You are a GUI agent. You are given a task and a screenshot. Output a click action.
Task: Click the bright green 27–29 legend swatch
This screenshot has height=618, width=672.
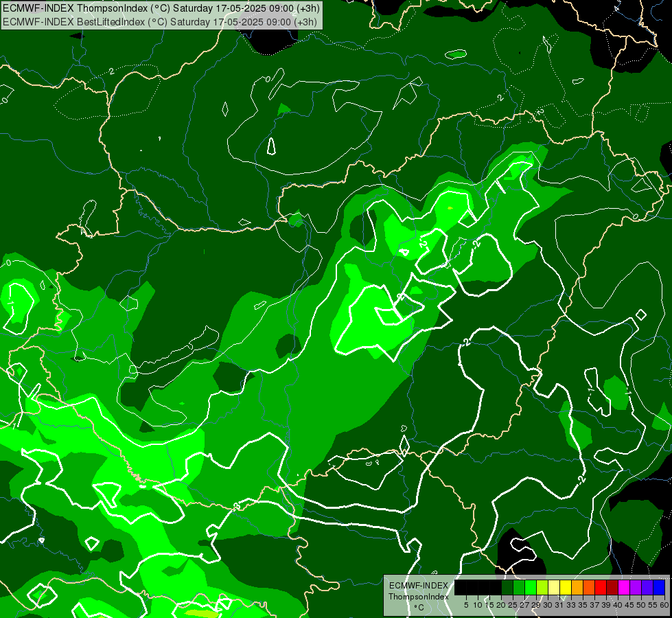531,587
